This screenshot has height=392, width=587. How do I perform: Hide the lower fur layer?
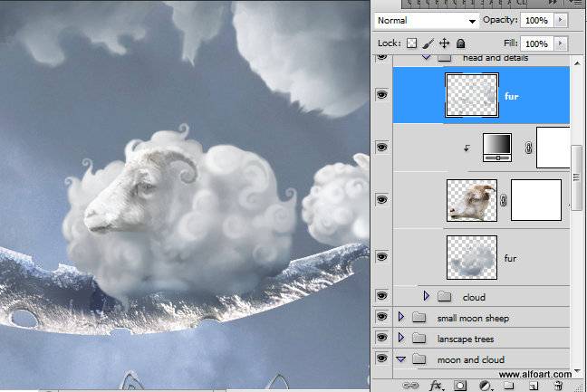[x=381, y=256]
